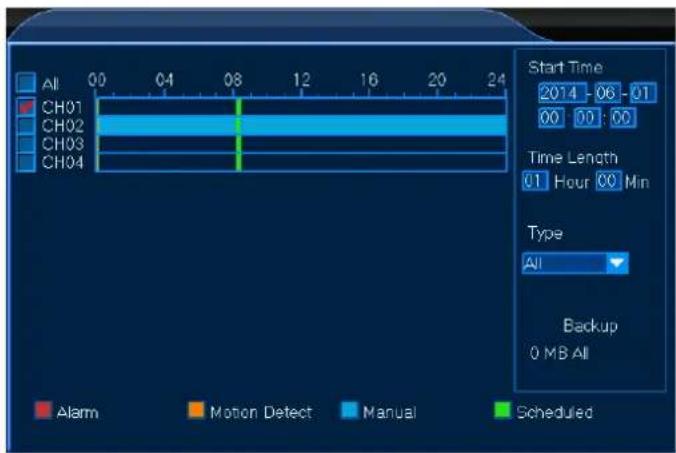This screenshot has width=676, height=453.
Task: Set the Time Length hour field
Action: 535,181
